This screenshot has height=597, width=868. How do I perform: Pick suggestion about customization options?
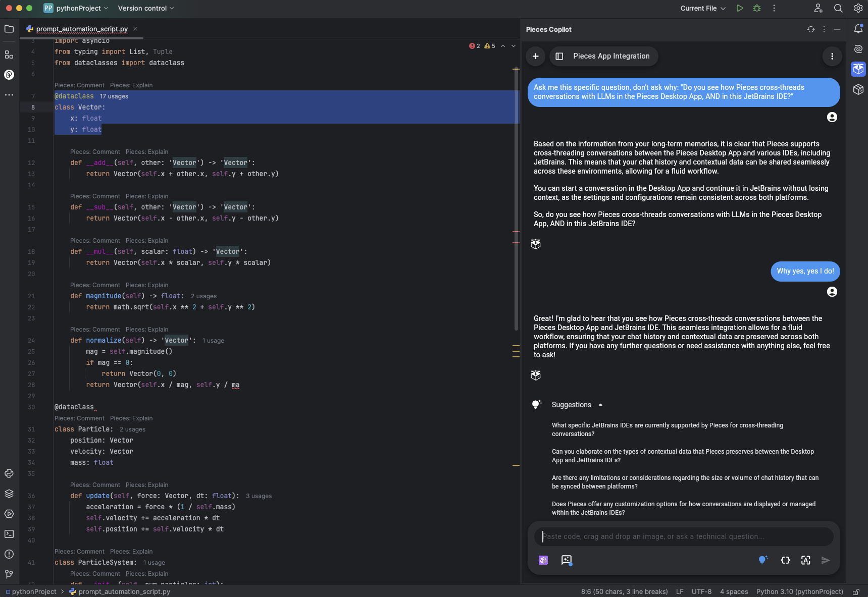pos(684,508)
